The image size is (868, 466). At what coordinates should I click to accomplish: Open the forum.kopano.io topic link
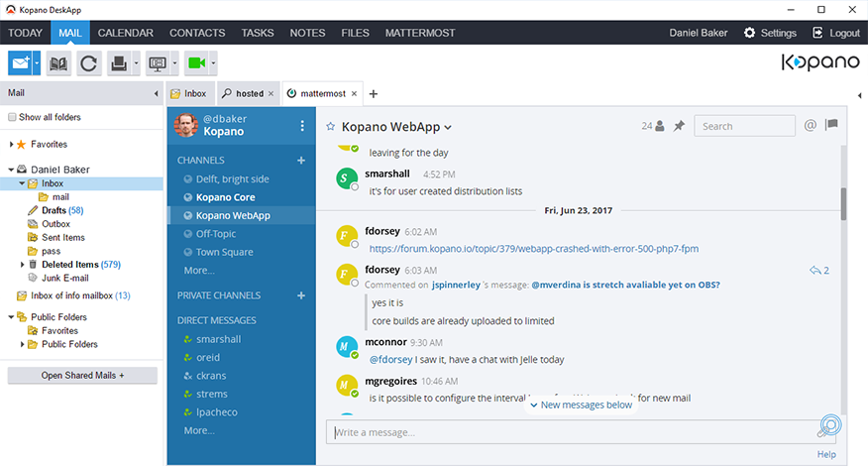tap(534, 249)
